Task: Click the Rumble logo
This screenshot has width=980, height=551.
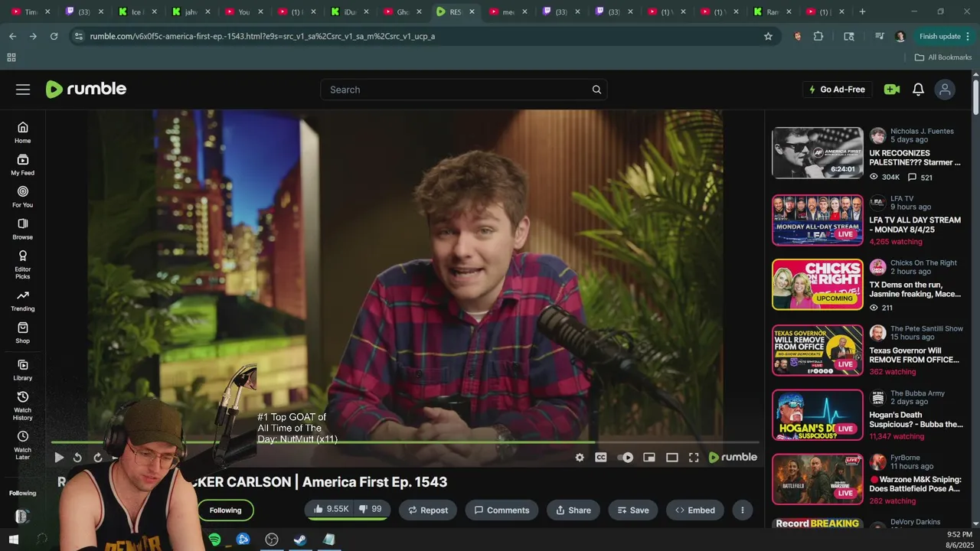Action: click(86, 90)
